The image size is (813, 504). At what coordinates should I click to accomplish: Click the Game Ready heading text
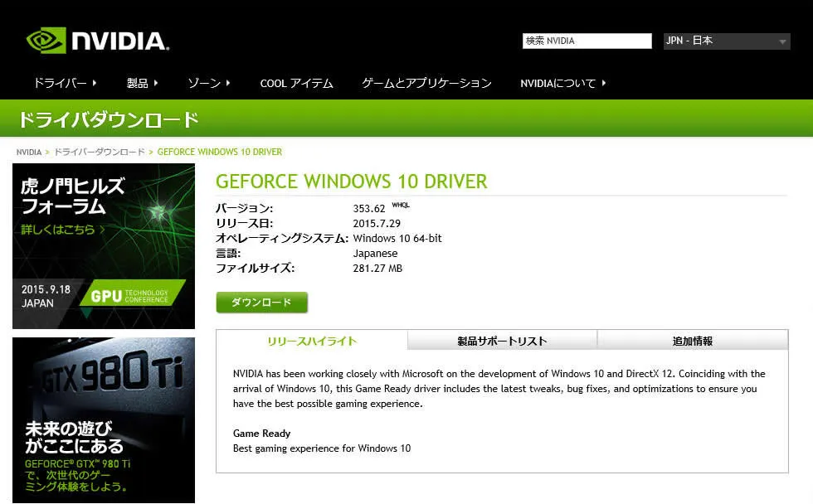[261, 433]
